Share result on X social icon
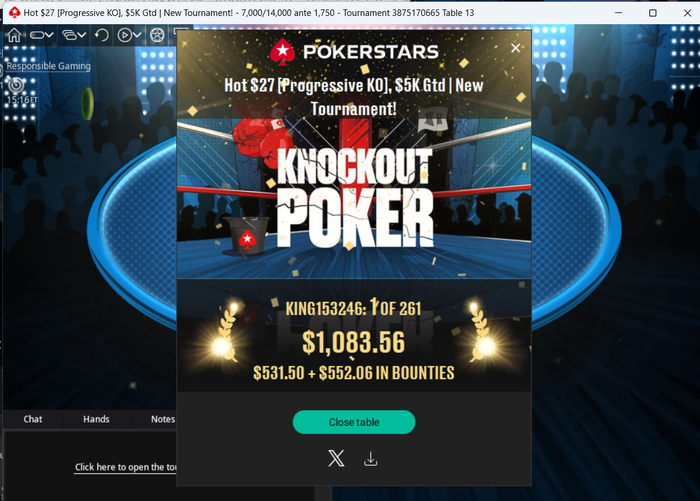The image size is (700, 501). [x=336, y=458]
